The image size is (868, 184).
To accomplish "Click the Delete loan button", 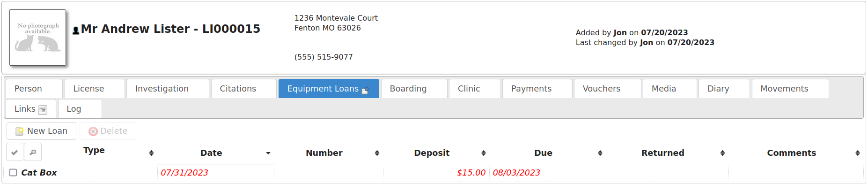I will coord(108,131).
